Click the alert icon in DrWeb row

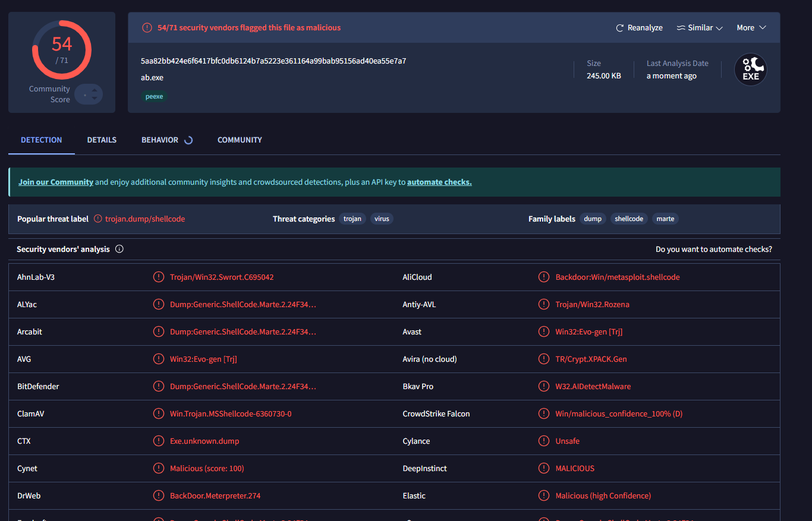(x=159, y=495)
